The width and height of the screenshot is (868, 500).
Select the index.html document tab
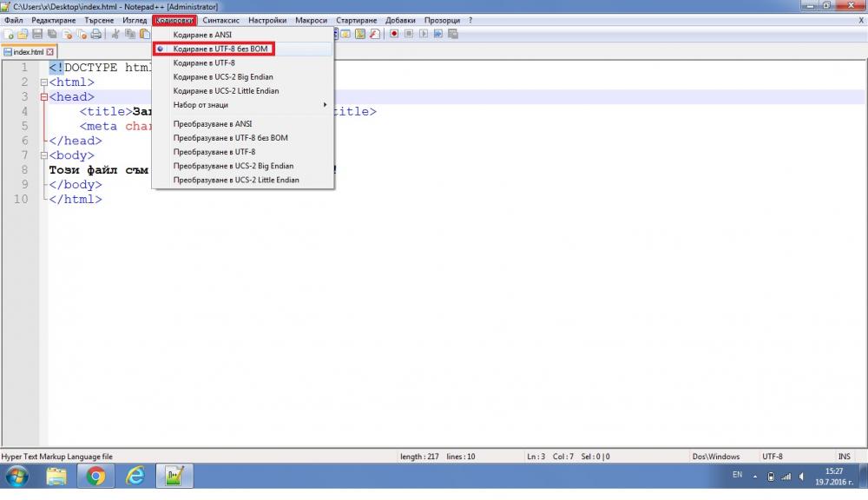pyautogui.click(x=29, y=51)
